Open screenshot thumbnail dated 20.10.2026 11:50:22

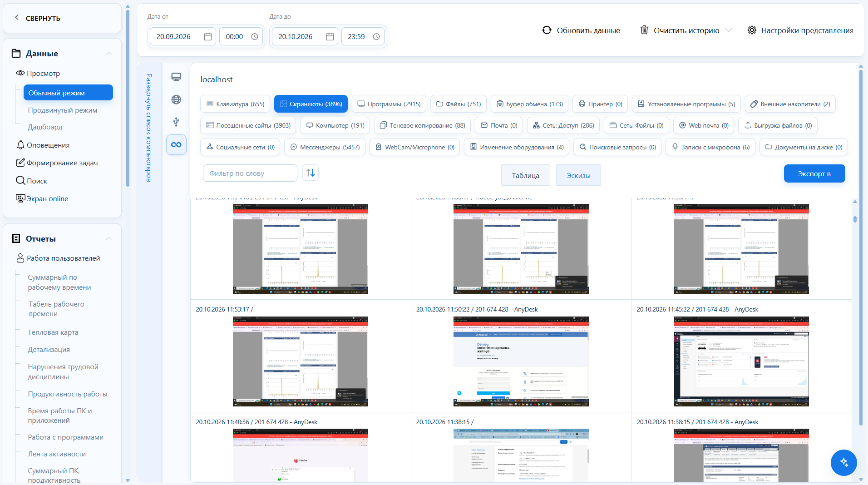(x=521, y=361)
